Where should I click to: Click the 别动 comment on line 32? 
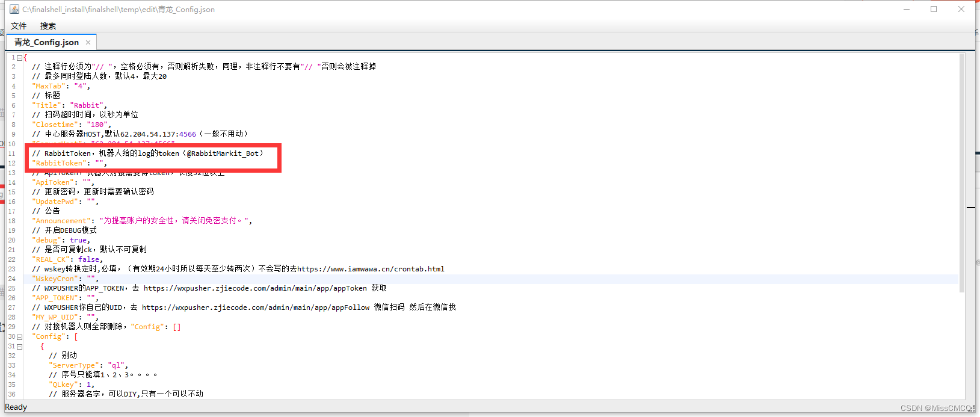pos(63,356)
